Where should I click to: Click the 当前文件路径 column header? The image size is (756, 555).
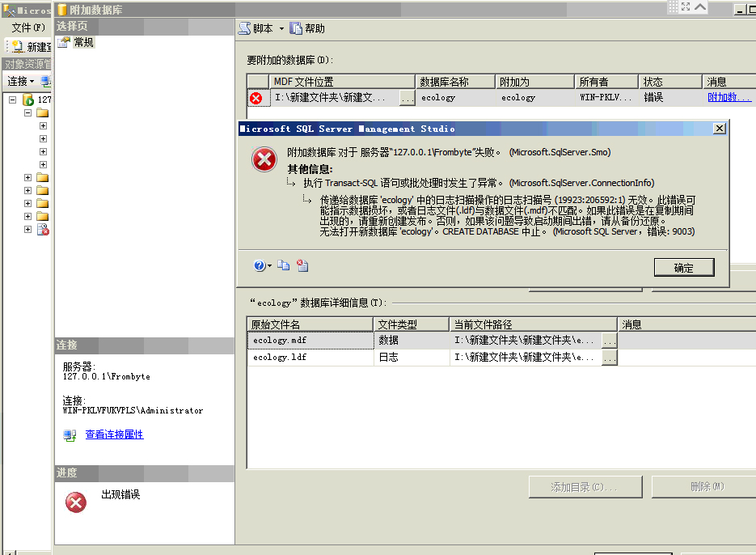(534, 324)
